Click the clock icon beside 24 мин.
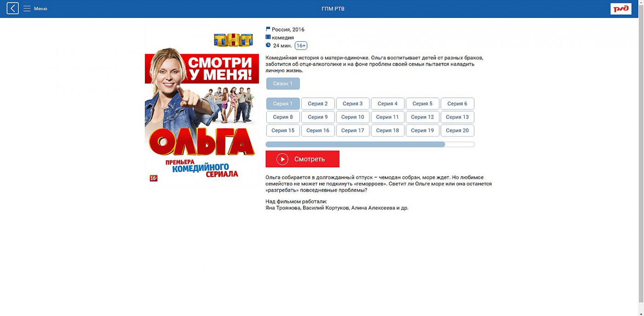The image size is (644, 316). point(268,45)
